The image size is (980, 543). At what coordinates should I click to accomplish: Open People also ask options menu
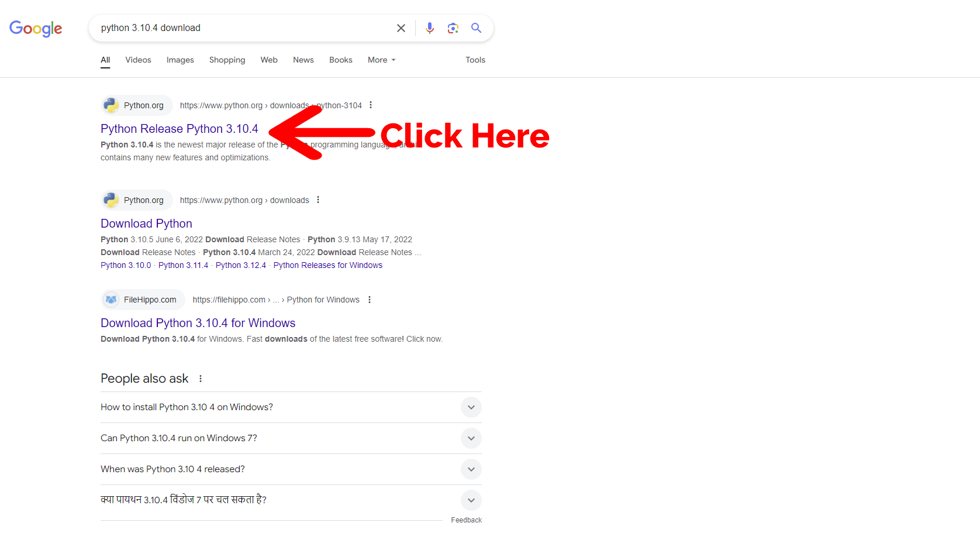click(201, 379)
